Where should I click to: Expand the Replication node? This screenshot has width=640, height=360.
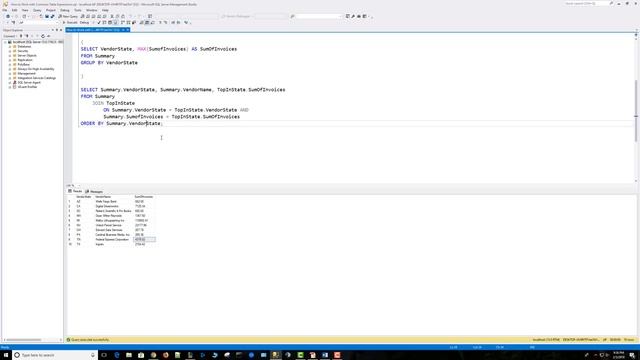pos(10,60)
